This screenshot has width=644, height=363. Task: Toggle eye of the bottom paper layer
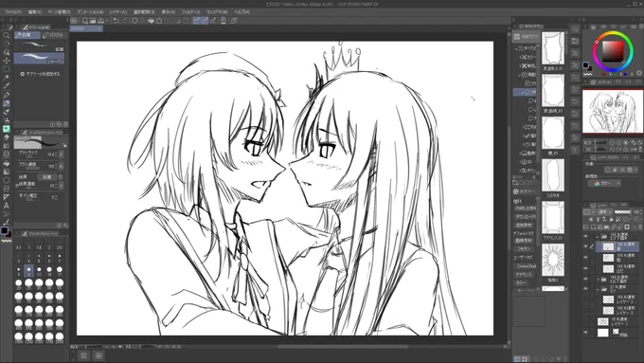586,332
